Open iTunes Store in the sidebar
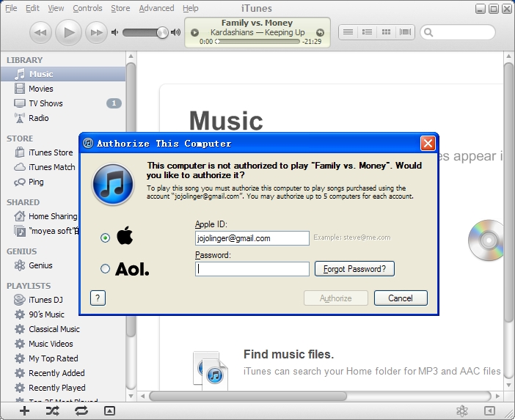The height and width of the screenshot is (420, 515). [x=50, y=152]
